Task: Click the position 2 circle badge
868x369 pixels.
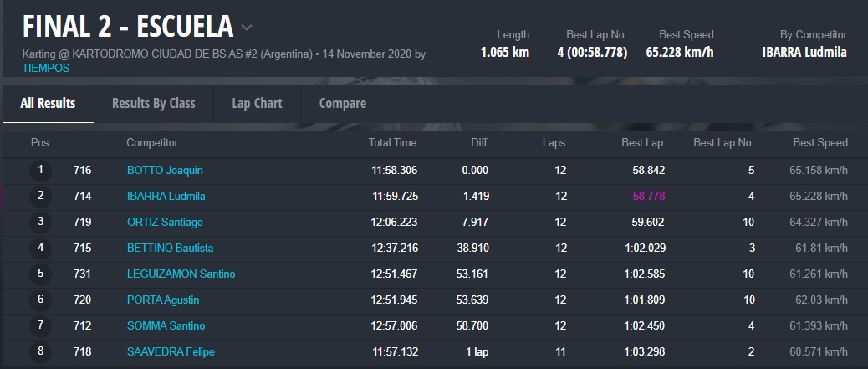Action: pyautogui.click(x=40, y=197)
